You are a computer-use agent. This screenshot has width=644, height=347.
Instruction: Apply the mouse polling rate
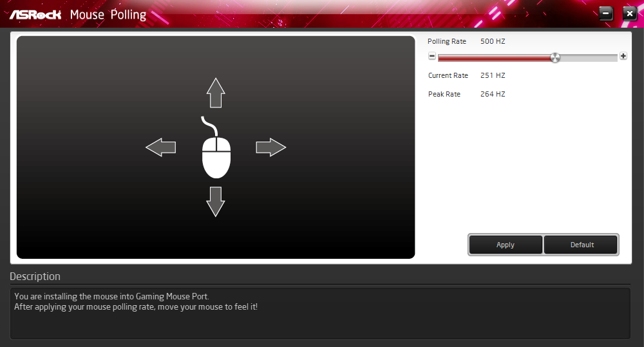click(505, 245)
